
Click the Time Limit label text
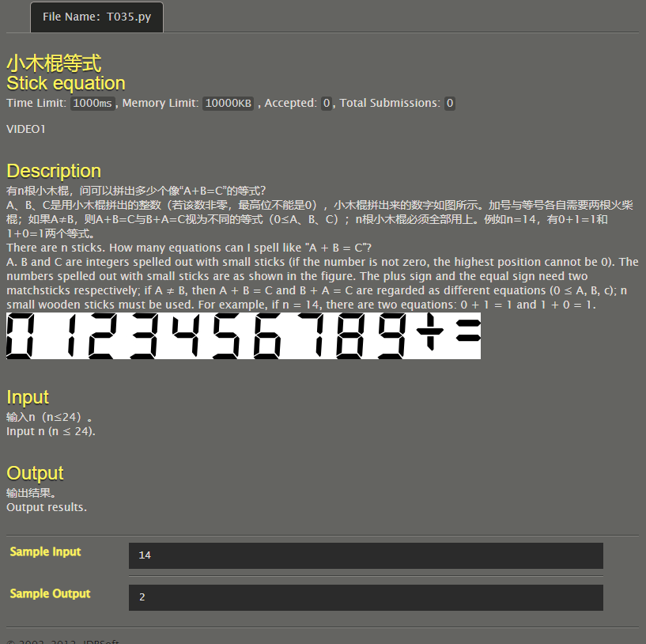pyautogui.click(x=36, y=103)
